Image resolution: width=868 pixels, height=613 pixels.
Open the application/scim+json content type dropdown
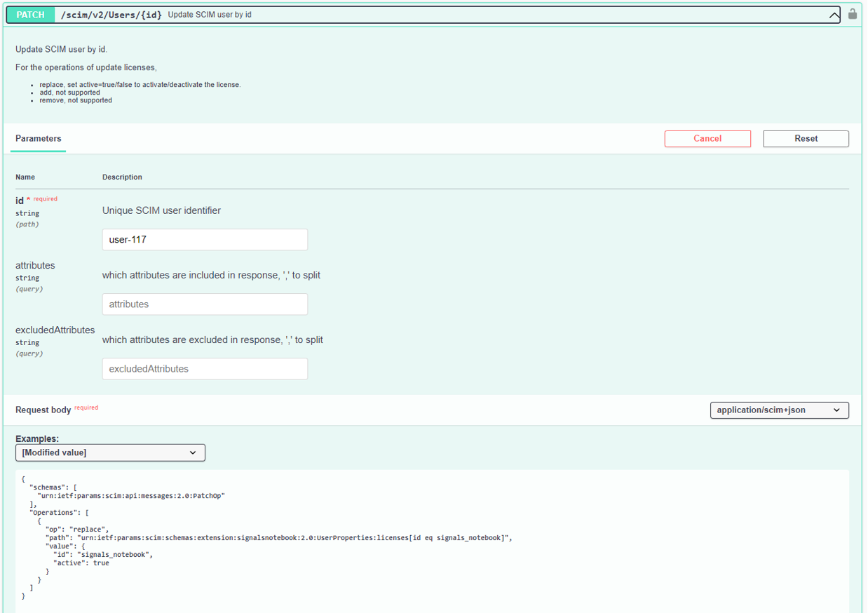[779, 410]
